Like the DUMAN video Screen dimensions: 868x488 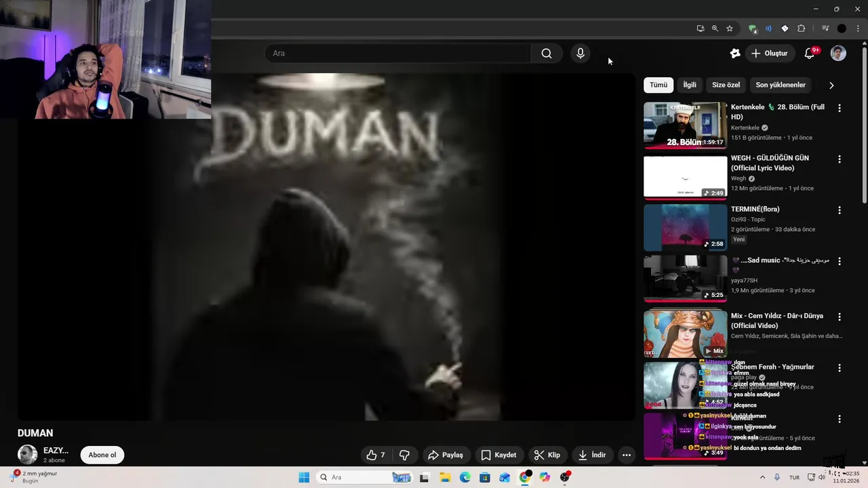[376, 455]
